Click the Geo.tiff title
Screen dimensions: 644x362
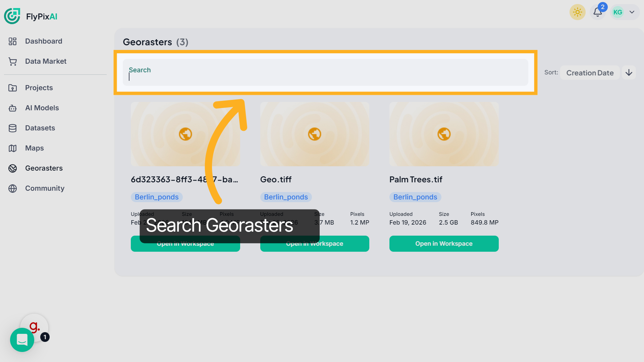tap(276, 180)
